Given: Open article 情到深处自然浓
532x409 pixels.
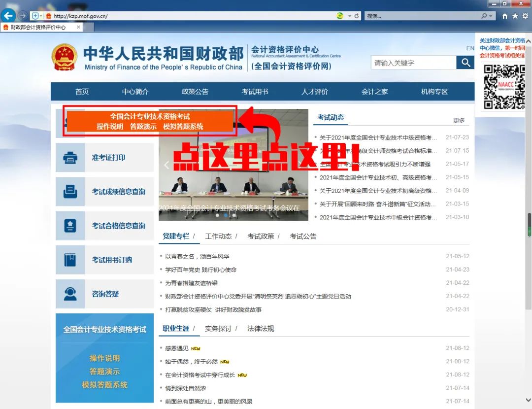Looking at the screenshot, I should pos(186,388).
